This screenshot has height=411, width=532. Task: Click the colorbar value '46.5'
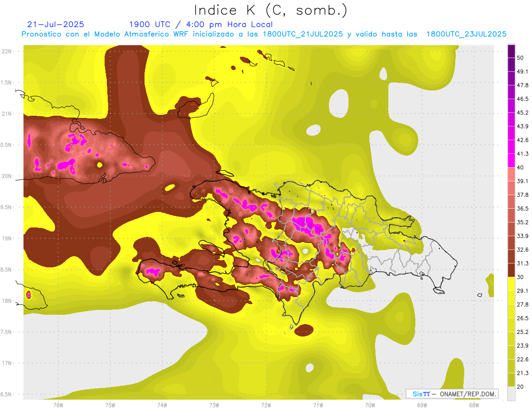[522, 99]
